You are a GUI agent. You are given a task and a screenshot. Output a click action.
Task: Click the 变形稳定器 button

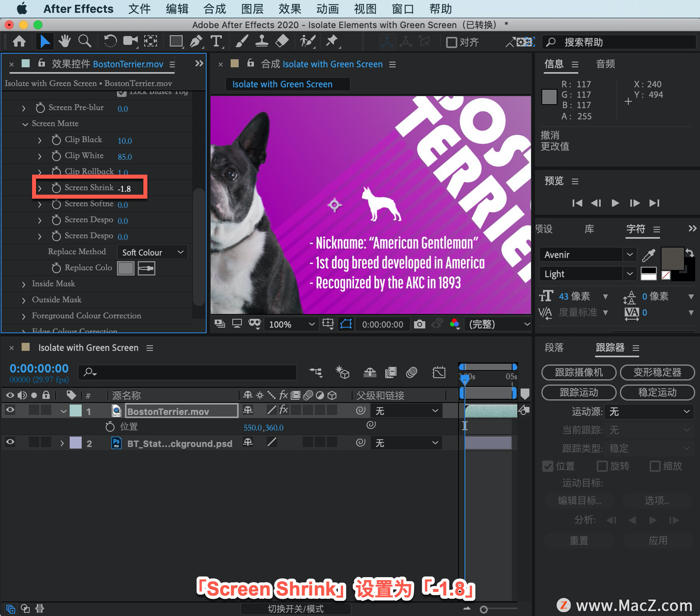(657, 372)
